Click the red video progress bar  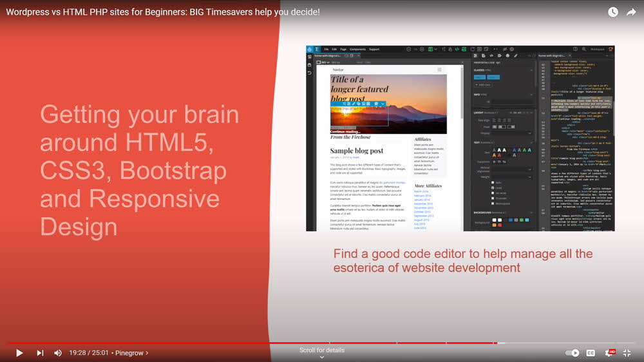pos(258,343)
